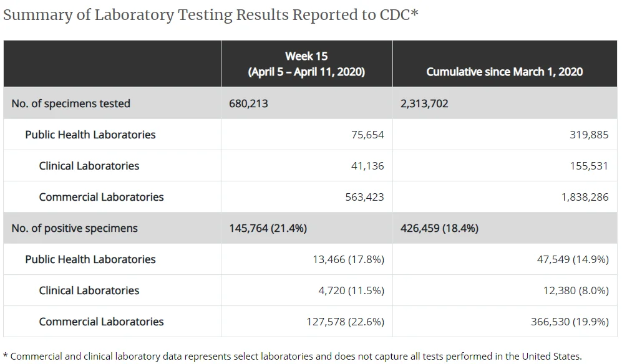The width and height of the screenshot is (622, 364).
Task: Click the footnote about commercial laboratory data
Action: coord(293,357)
